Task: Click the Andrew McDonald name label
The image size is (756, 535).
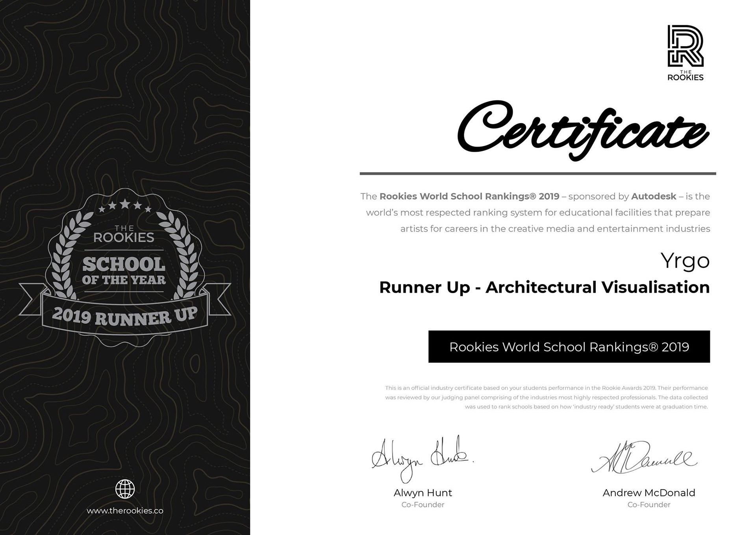Action: click(x=649, y=493)
